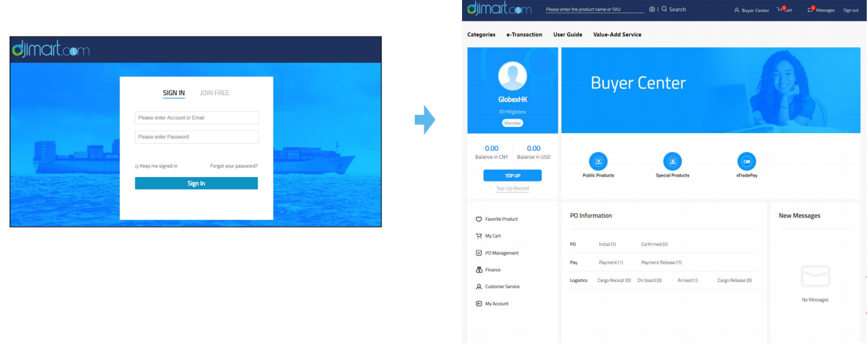Click the cart icon beside My Cart
868x343 pixels.
[478, 236]
